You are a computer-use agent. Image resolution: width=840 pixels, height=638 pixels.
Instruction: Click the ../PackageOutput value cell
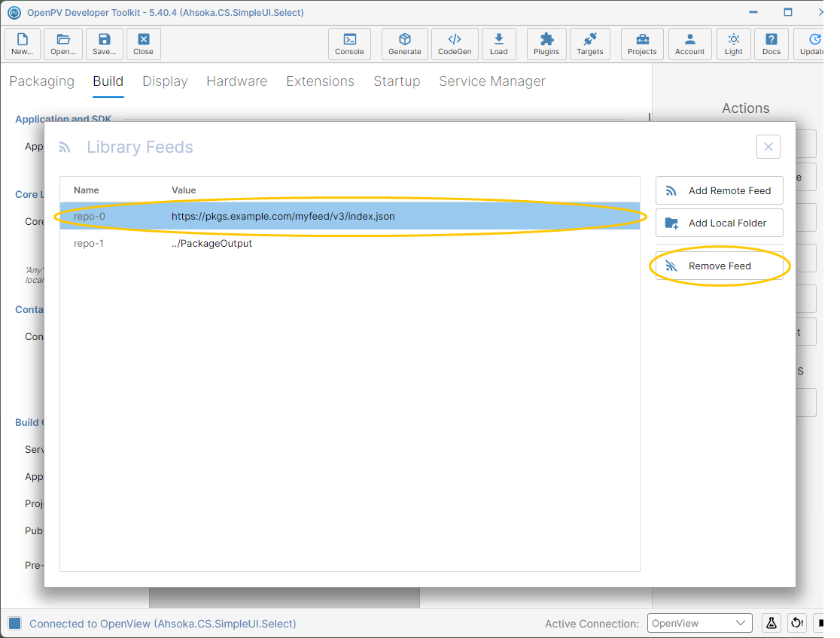[x=212, y=243]
